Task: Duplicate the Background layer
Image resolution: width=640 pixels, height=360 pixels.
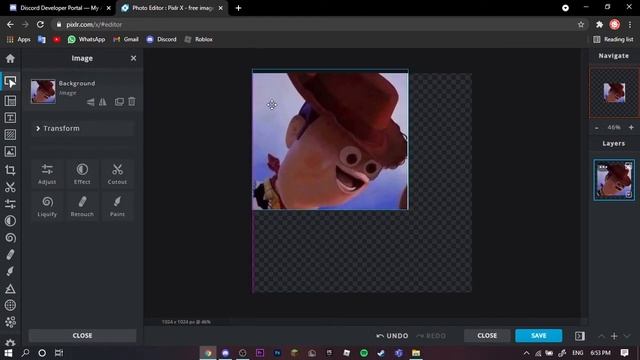Action: coord(119,102)
